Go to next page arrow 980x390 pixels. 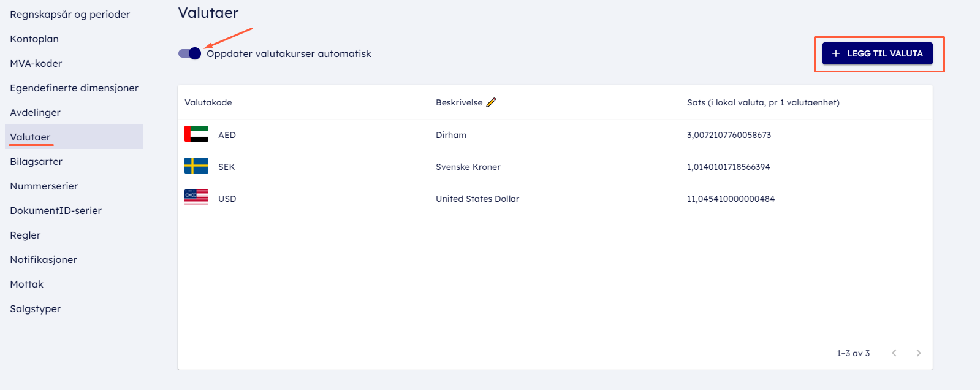pos(918,353)
